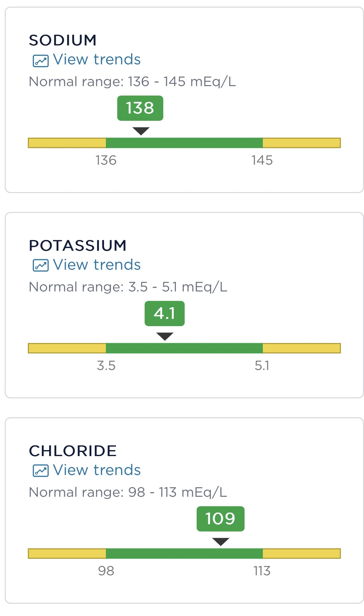Click the black marker arrow on potassium bar
Screen dimensions: 364x616
tap(165, 336)
